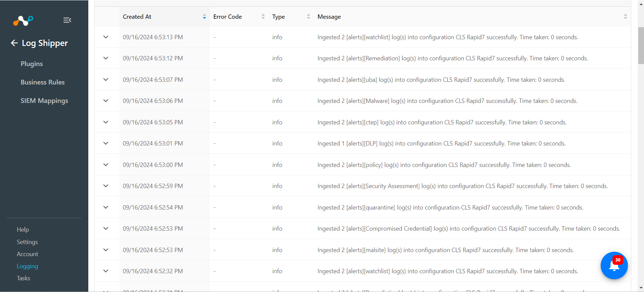Sort by Error Code column arrows
Image resolution: width=644 pixels, height=292 pixels.
point(263,17)
